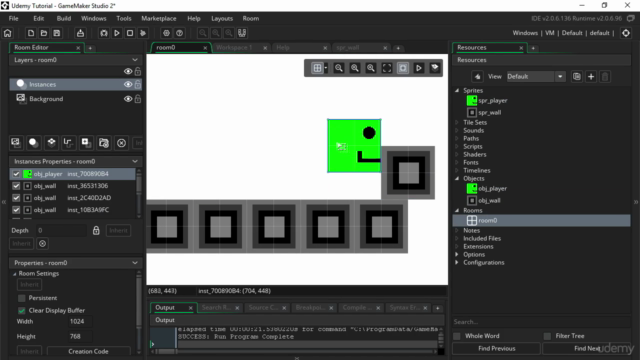Viewport: 640px width, 360px height.
Task: Clean build broom icon
Action: [x=143, y=33]
